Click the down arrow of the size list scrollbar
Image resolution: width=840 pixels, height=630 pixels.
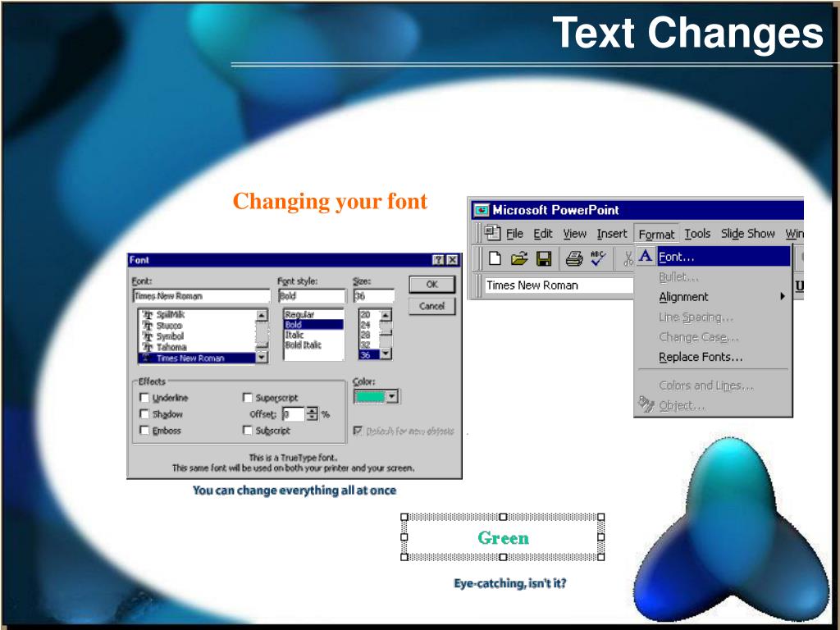[x=386, y=354]
